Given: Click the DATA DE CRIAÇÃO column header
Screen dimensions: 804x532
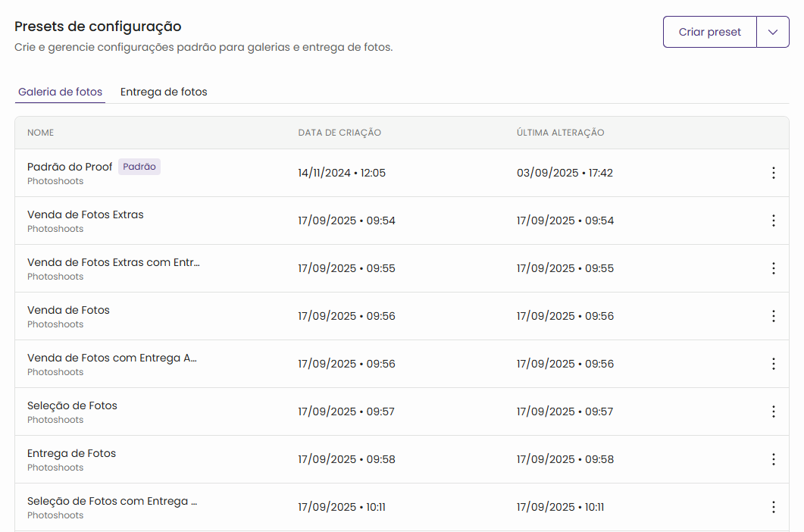Looking at the screenshot, I should click(339, 133).
